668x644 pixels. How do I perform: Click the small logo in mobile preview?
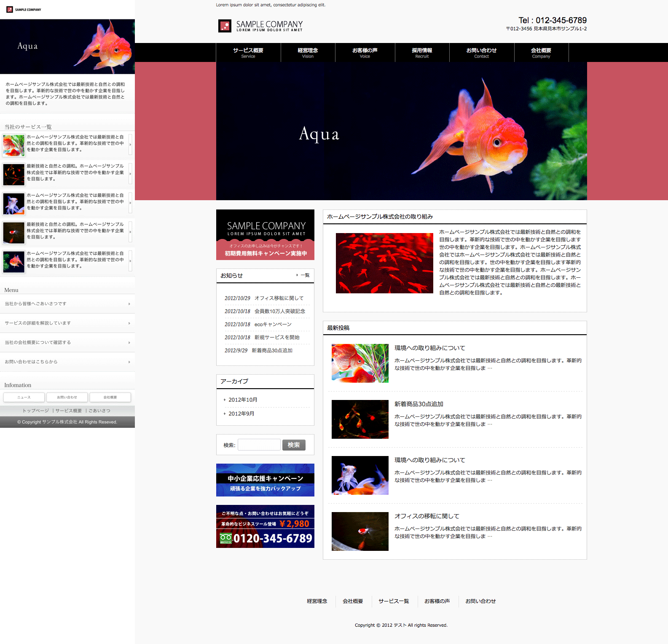coord(24,9)
